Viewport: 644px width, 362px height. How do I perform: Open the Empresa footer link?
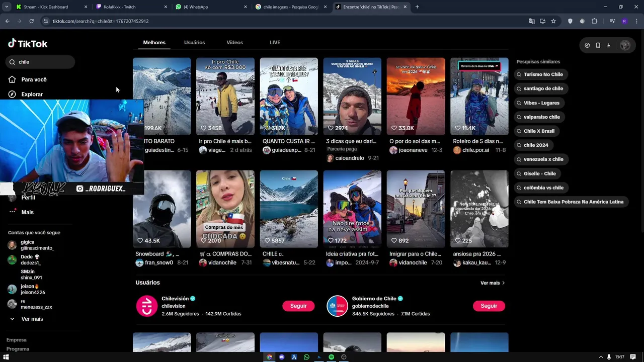[x=16, y=340]
